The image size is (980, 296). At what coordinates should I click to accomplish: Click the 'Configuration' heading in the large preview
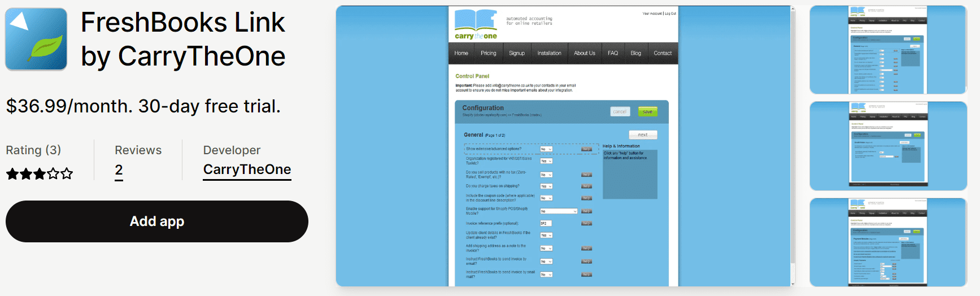[x=483, y=108]
